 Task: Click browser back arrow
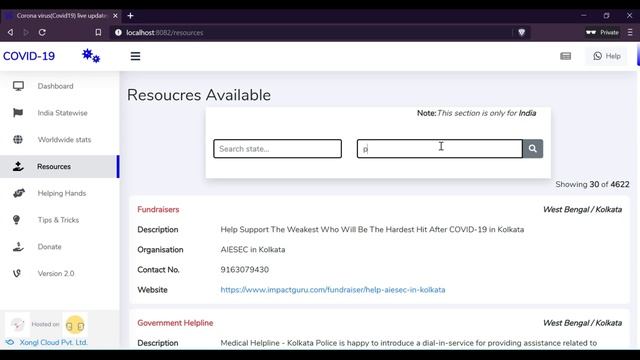pyautogui.click(x=10, y=32)
